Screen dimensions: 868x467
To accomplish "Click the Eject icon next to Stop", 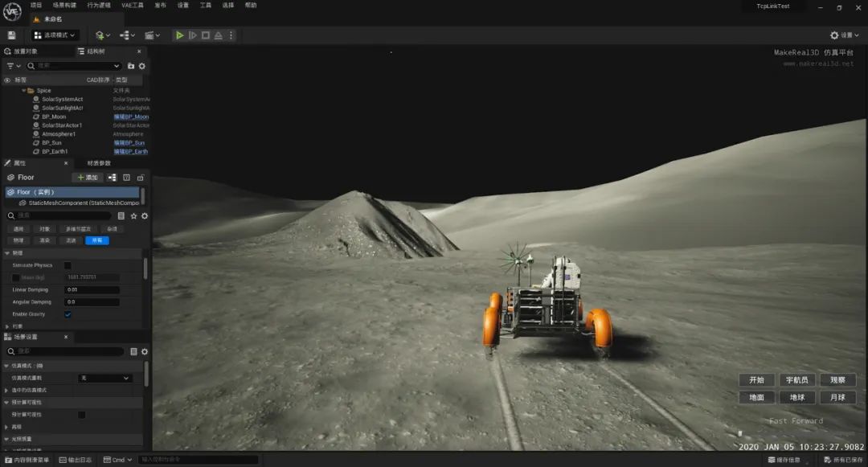I will click(x=219, y=35).
